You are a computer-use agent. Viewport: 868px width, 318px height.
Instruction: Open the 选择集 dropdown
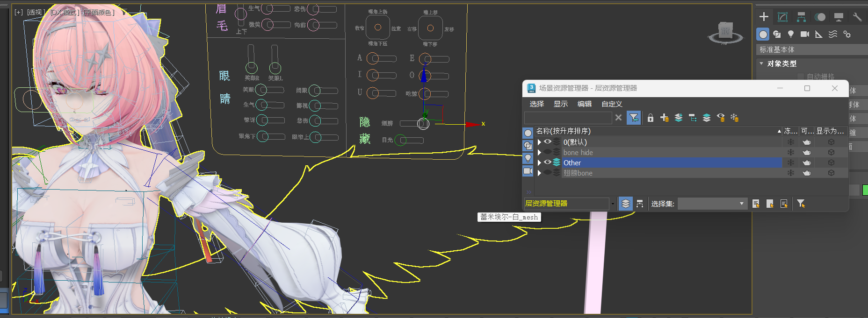712,204
